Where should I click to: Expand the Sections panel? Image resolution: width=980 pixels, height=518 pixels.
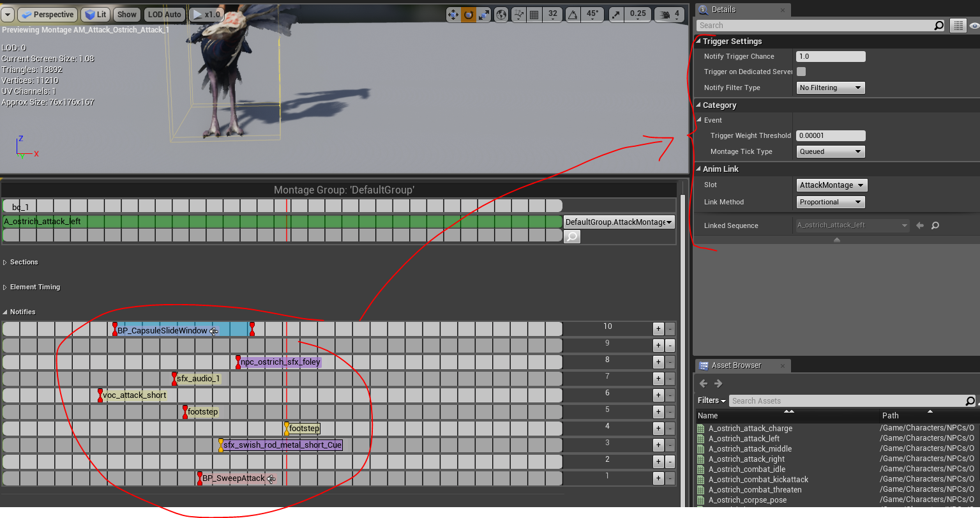(x=24, y=263)
